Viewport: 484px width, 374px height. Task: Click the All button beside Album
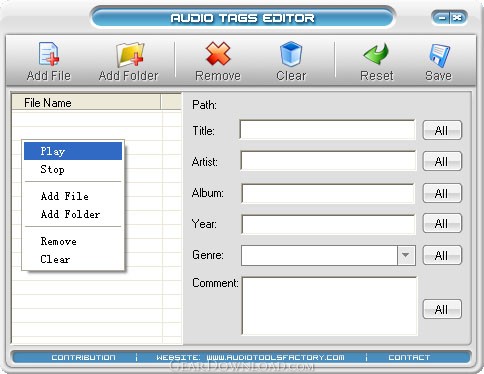(442, 193)
